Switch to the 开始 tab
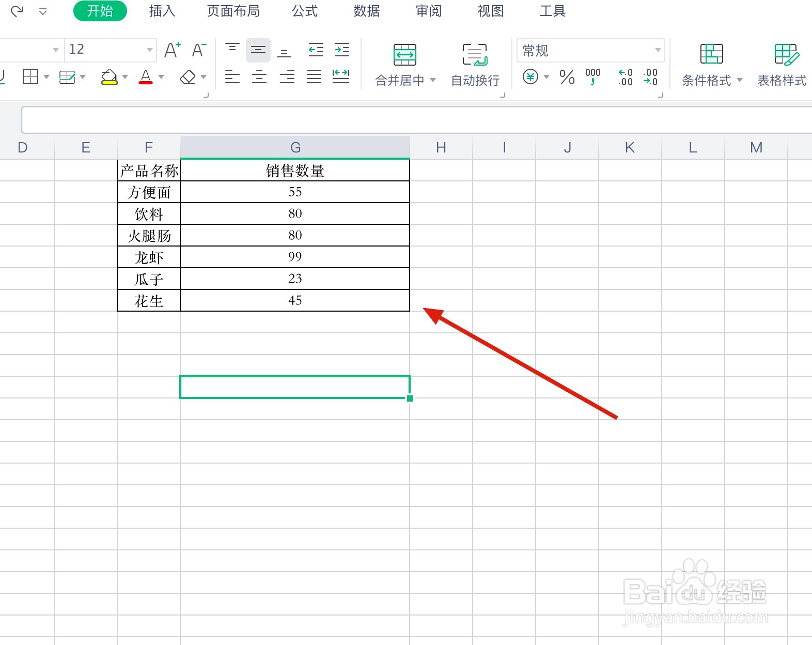The height and width of the screenshot is (645, 812). point(100,11)
